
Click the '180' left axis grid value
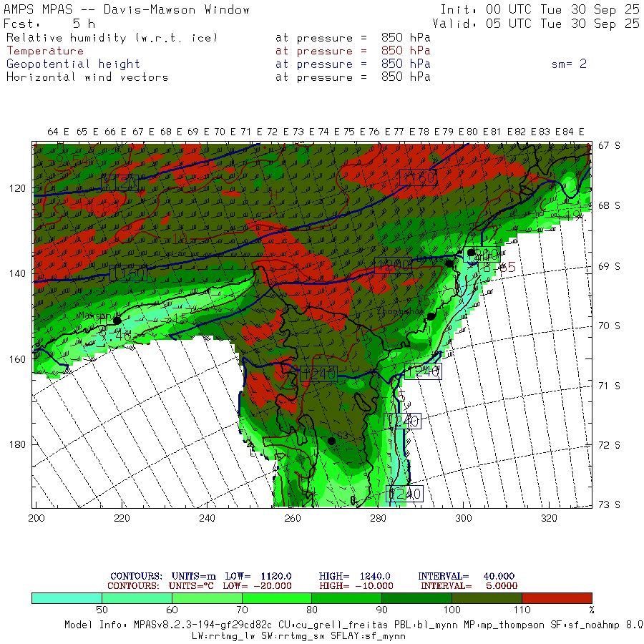(17, 445)
